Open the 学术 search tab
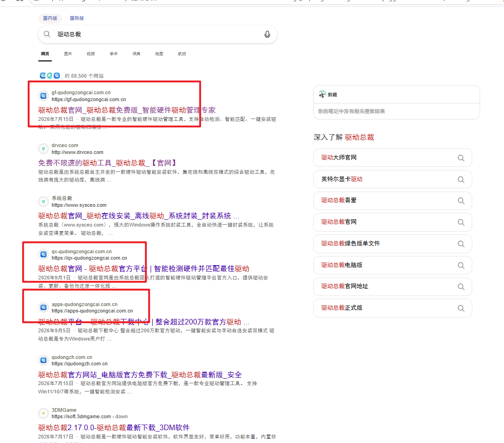504x443 pixels. click(114, 54)
